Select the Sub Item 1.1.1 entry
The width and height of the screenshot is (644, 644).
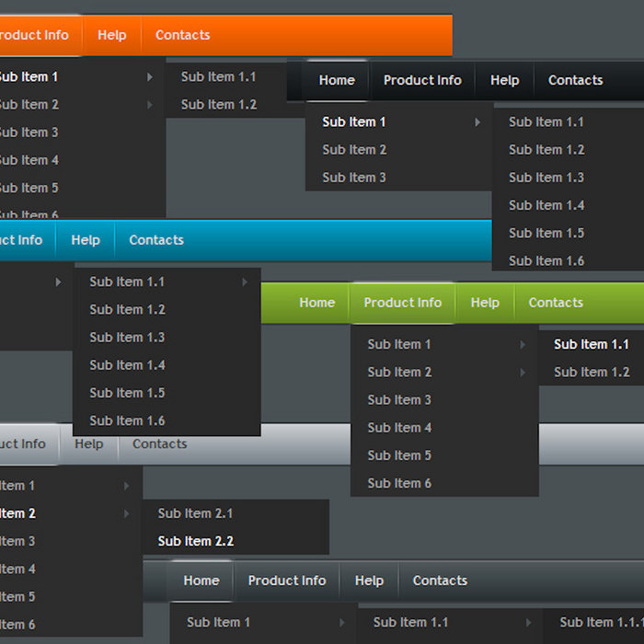tap(600, 622)
